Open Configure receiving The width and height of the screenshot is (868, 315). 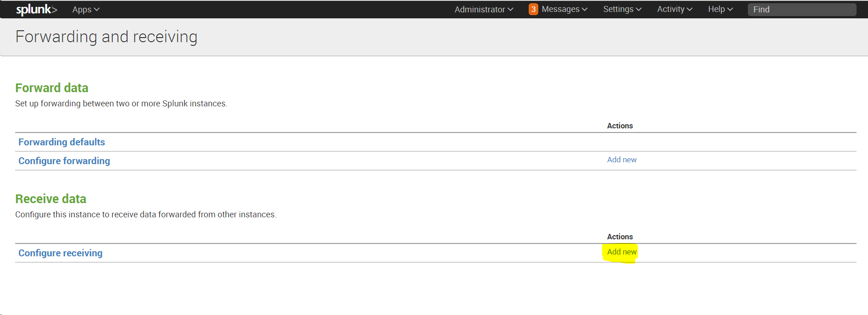[60, 253]
